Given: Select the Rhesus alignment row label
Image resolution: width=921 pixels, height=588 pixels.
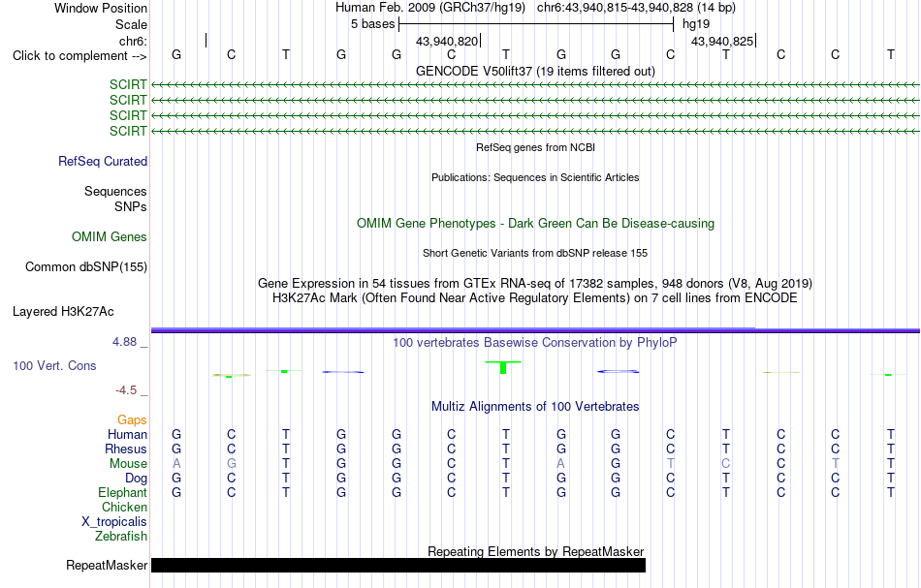Looking at the screenshot, I should click(126, 449).
